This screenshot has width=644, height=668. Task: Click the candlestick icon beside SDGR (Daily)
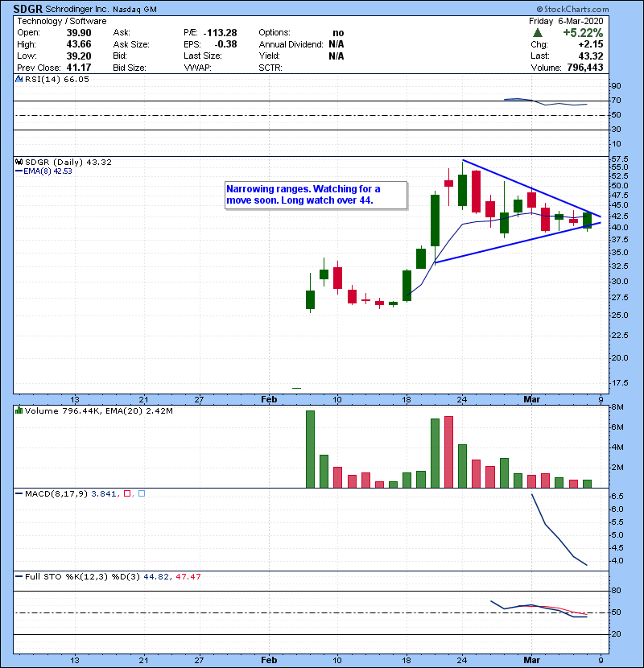click(19, 162)
